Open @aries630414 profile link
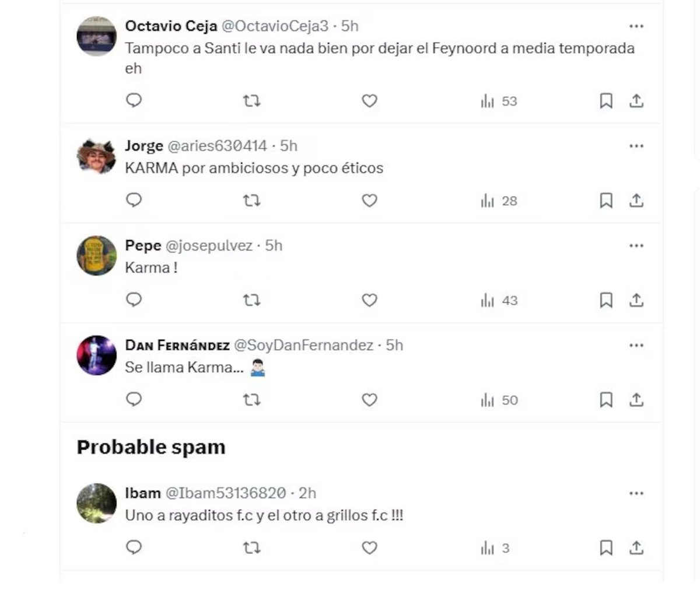 pyautogui.click(x=217, y=145)
